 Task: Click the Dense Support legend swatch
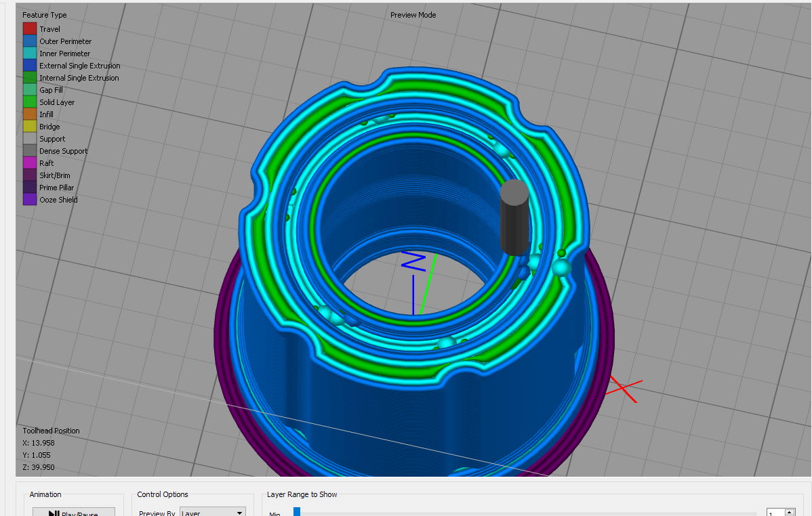[30, 151]
